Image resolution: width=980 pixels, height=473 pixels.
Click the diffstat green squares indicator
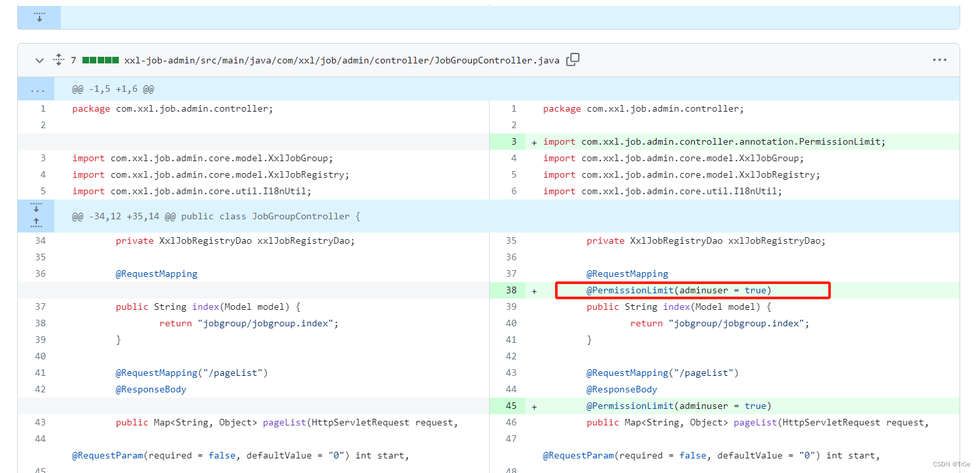click(100, 60)
